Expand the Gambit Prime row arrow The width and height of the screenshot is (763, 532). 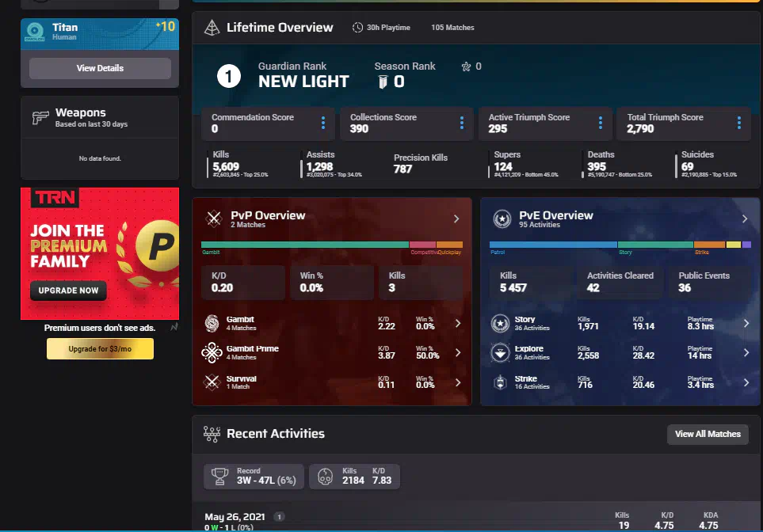pyautogui.click(x=457, y=352)
